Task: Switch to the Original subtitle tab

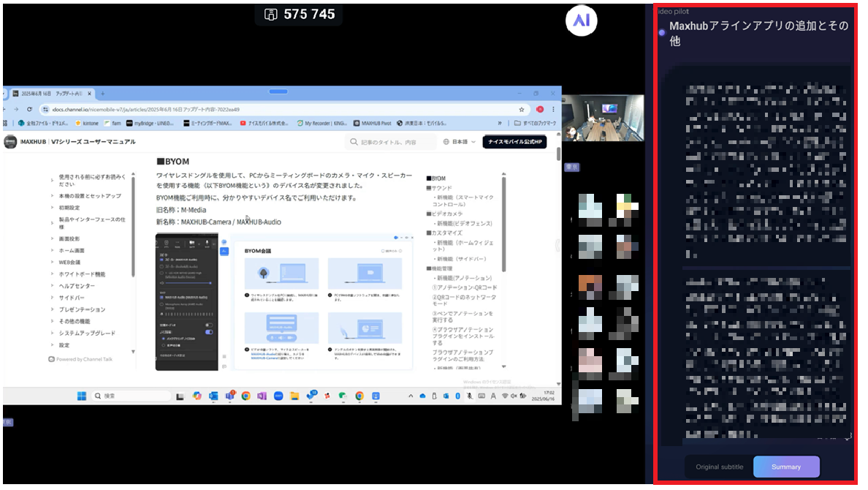Action: pos(719,467)
